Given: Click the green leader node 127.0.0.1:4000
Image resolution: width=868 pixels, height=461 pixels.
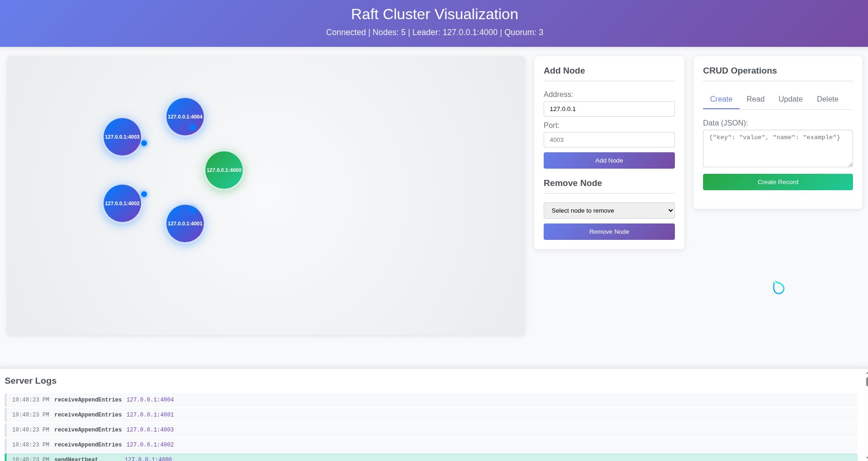Looking at the screenshot, I should (x=224, y=170).
